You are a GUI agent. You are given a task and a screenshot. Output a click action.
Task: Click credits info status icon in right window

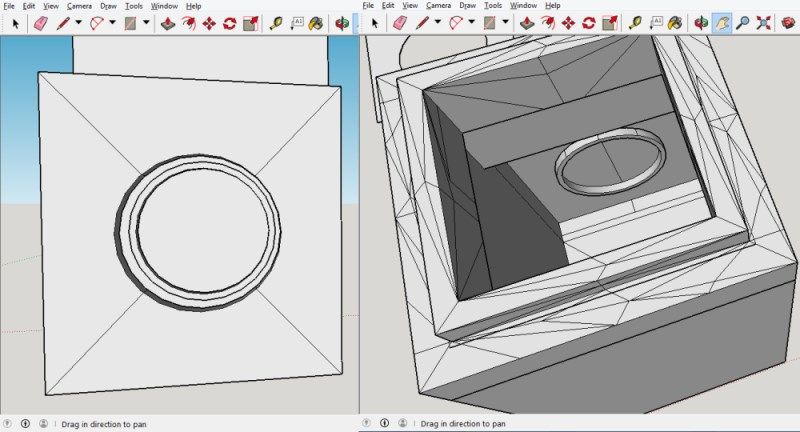coord(385,423)
